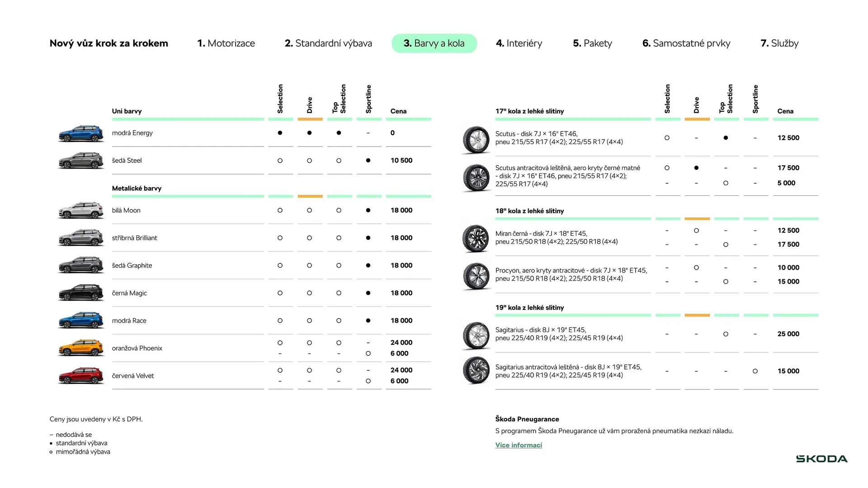
Task: Click the 'Uni barvy' section heading
Action: pyautogui.click(x=127, y=111)
